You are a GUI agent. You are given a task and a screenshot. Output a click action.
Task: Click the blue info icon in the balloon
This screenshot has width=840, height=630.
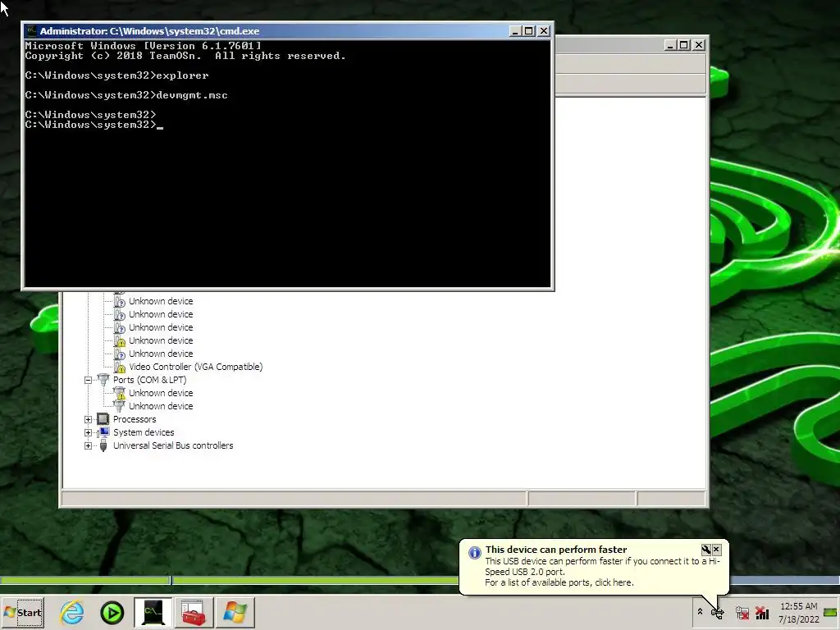click(x=475, y=552)
